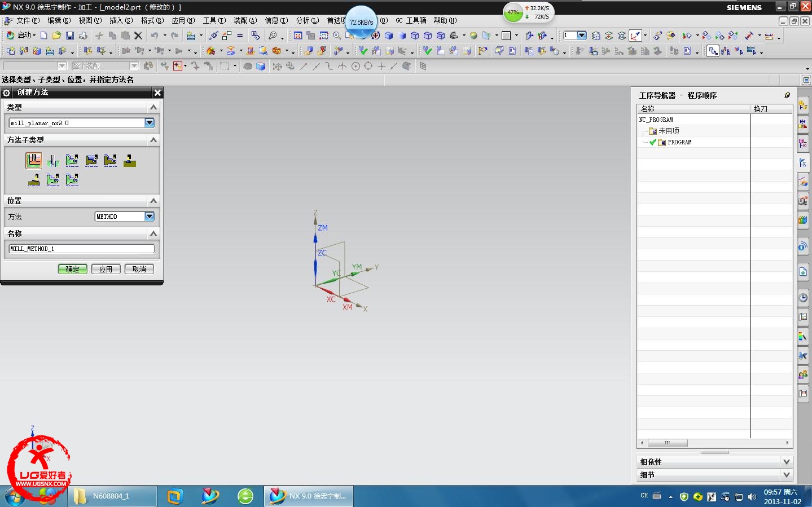812x507 pixels.
Task: Open the Assembly Navigator sidebar icon
Action: [x=803, y=105]
